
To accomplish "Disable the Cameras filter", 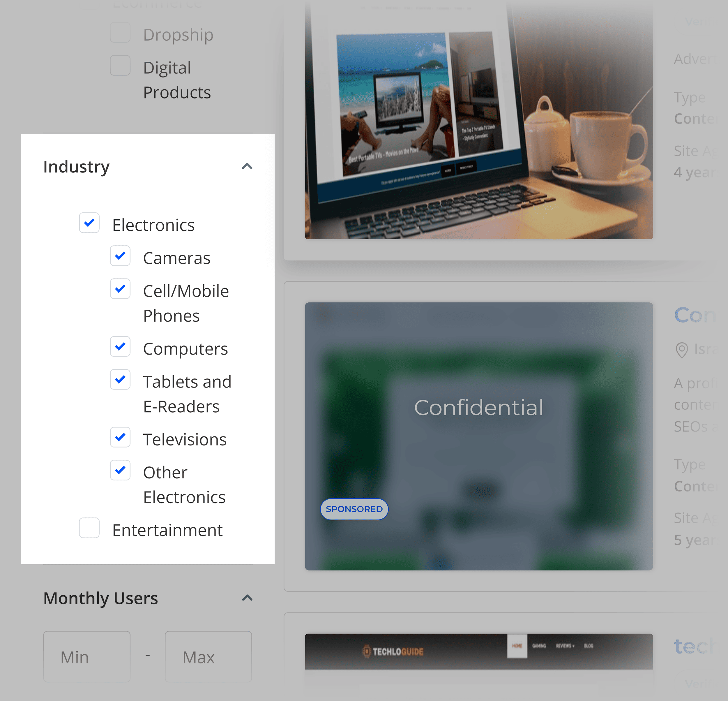I will click(x=120, y=256).
